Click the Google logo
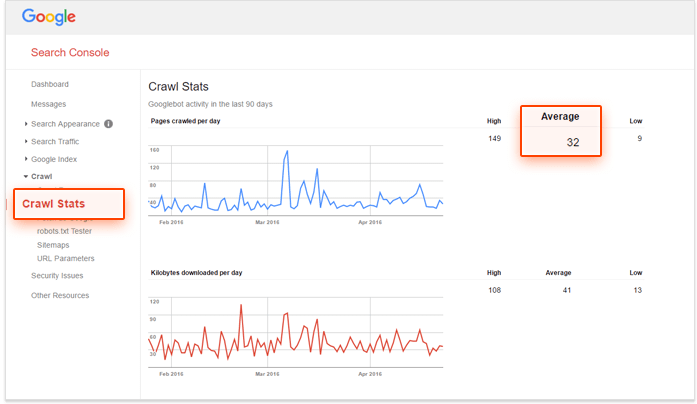 (x=49, y=17)
